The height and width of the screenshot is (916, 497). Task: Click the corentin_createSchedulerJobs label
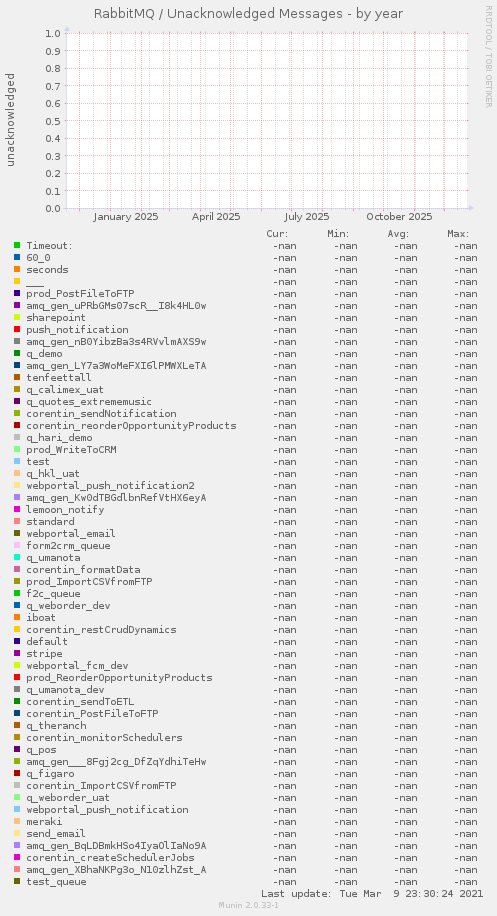click(110, 857)
